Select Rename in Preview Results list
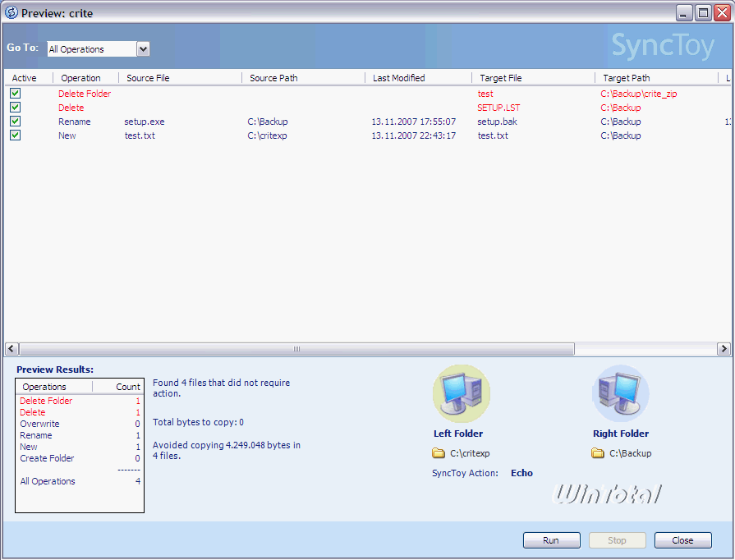 (36, 435)
